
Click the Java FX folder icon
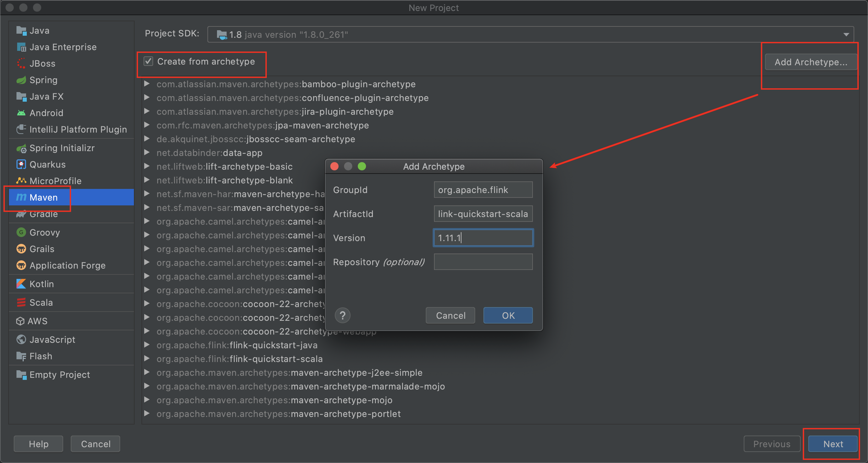pos(21,97)
